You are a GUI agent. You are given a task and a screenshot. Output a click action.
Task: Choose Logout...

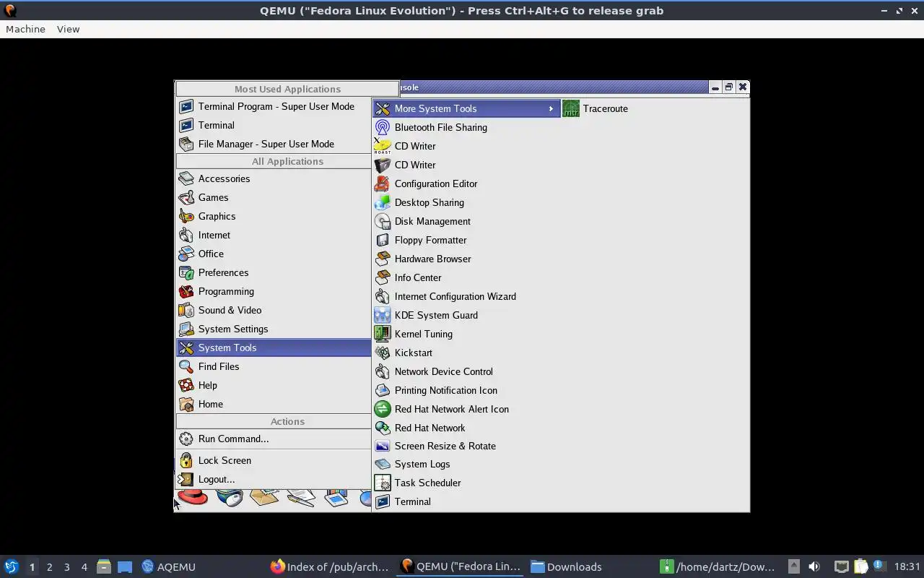click(x=274, y=479)
